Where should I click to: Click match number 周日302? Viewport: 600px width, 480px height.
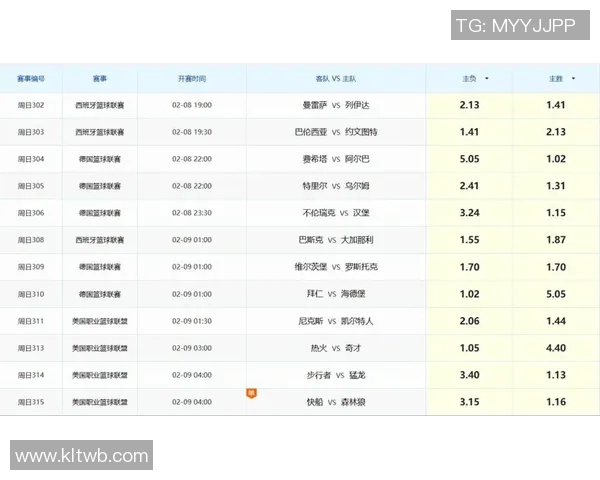tap(31, 105)
